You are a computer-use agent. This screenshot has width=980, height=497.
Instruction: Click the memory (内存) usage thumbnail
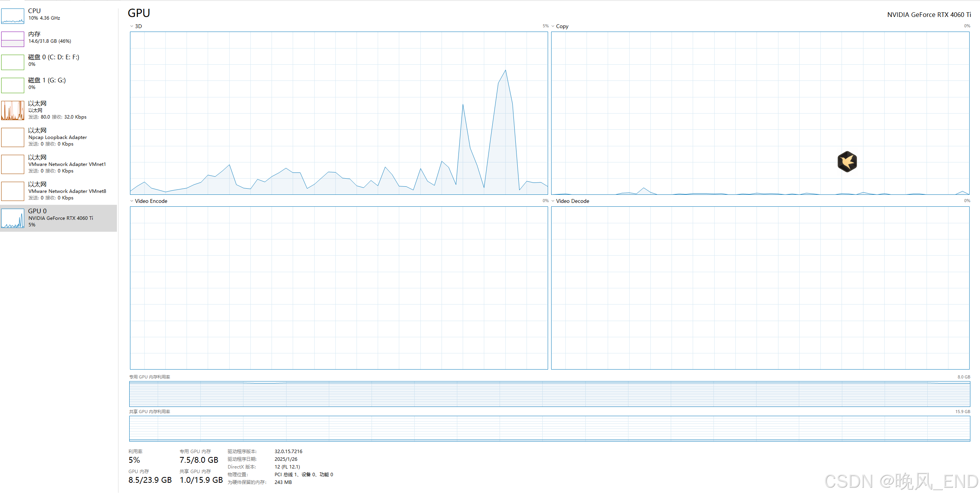click(13, 39)
